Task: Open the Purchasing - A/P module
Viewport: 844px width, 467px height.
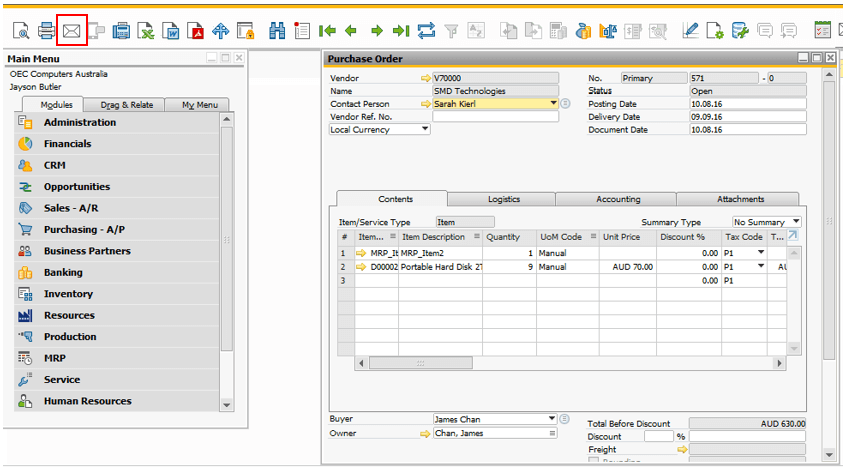Action: (117, 230)
